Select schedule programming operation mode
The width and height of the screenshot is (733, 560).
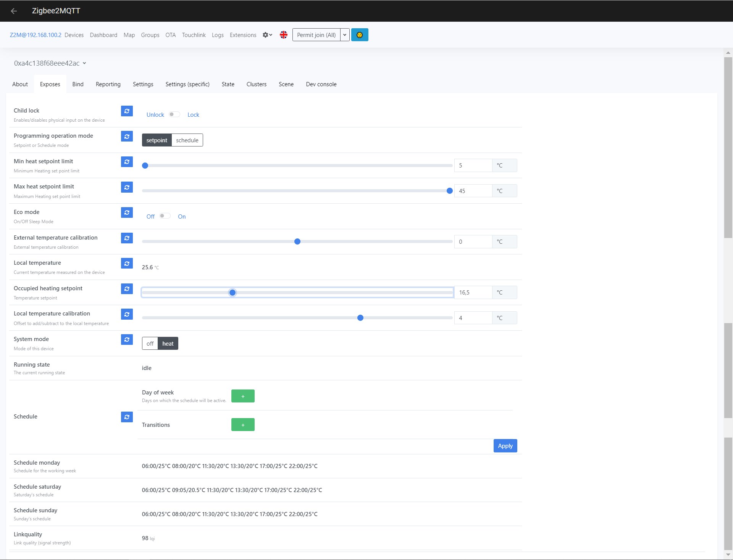tap(187, 140)
